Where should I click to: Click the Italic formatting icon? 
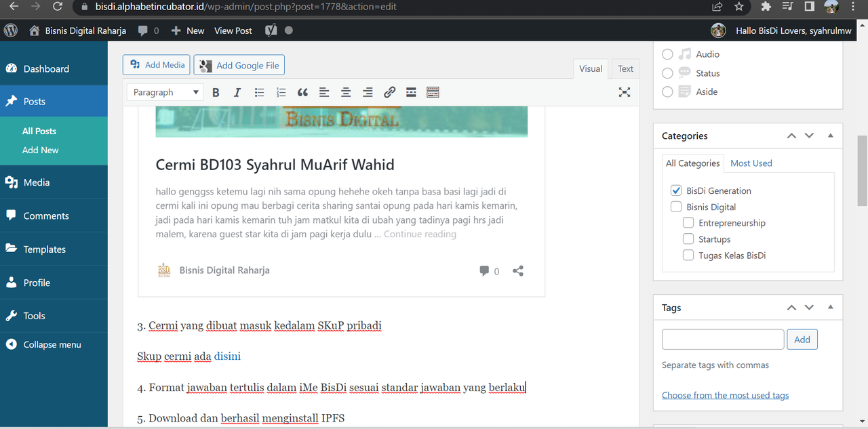tap(237, 92)
